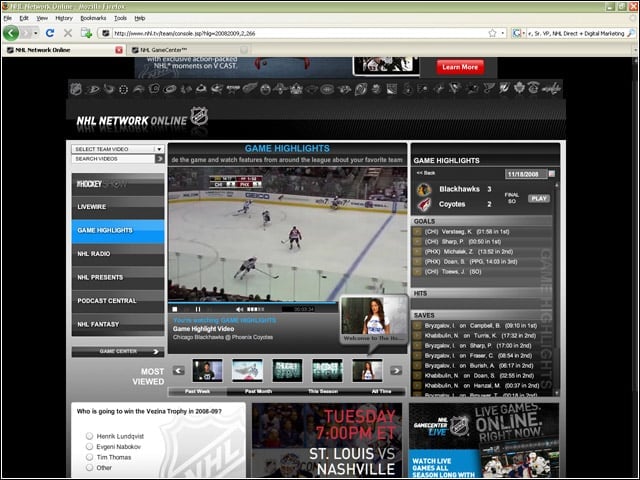
Task: Stop the video with the square button
Action: 175,309
